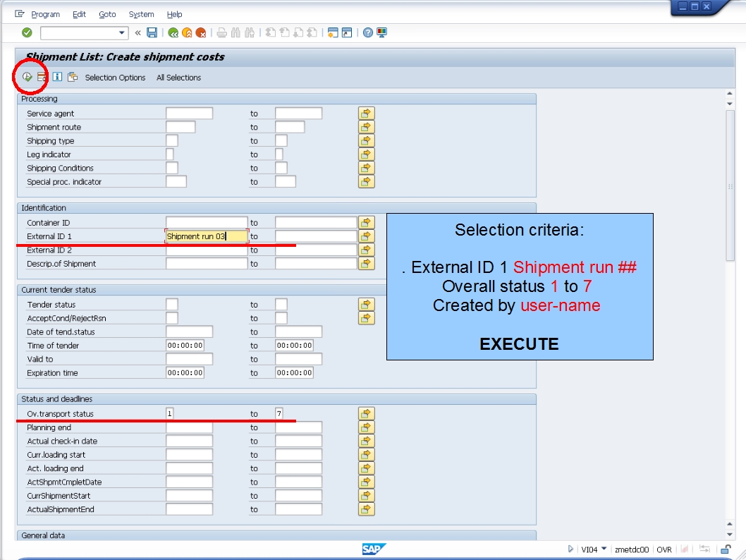The image size is (746, 560).
Task: Click the Expiration time to field
Action: click(x=295, y=373)
